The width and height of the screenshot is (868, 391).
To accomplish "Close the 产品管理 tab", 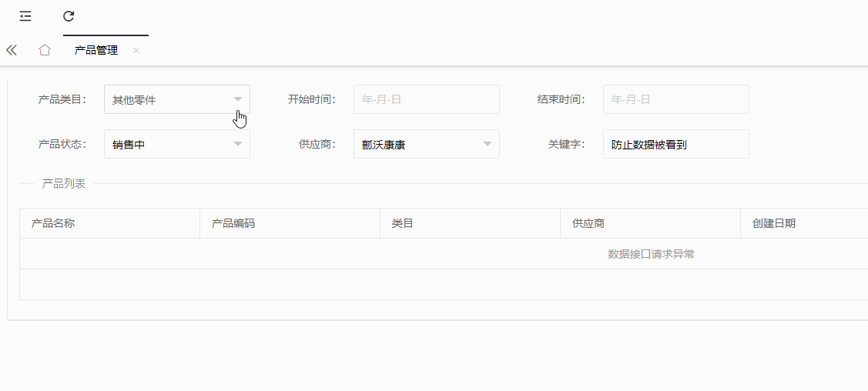I will [x=136, y=50].
